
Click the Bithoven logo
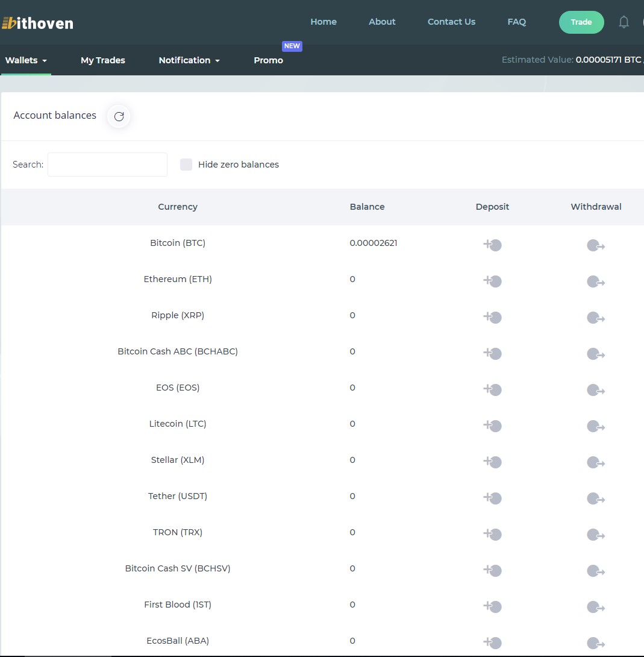coord(37,24)
